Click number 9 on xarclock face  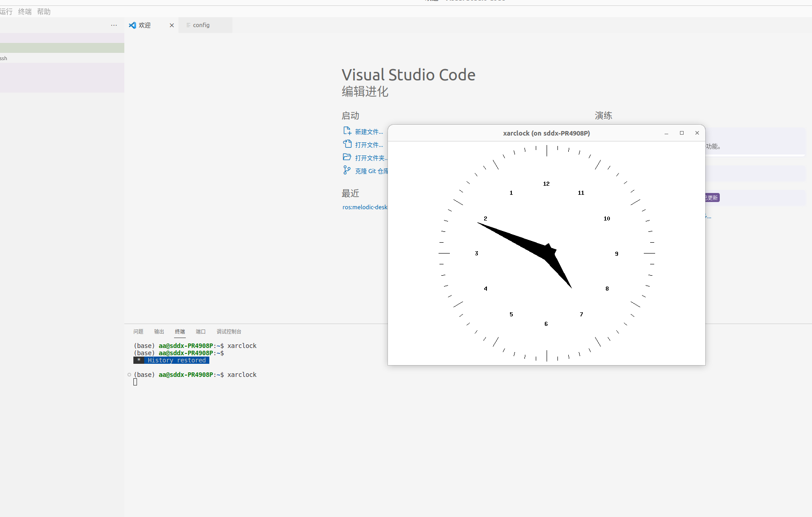click(x=617, y=254)
